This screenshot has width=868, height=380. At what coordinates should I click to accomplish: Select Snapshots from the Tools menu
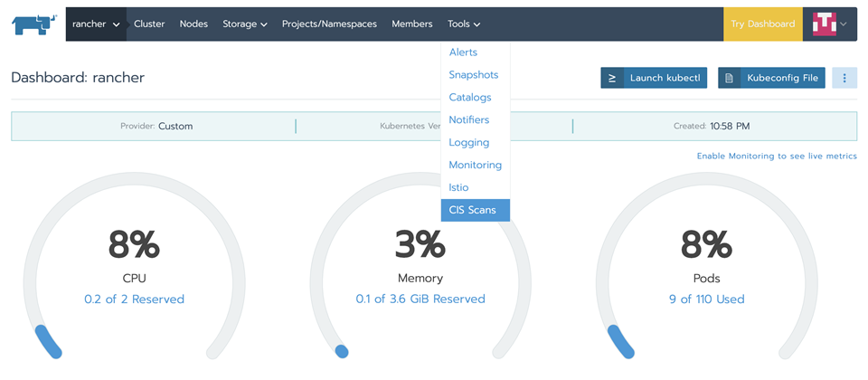475,75
